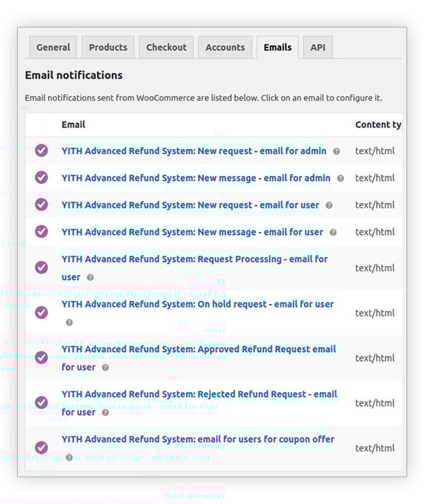Click enabled checkmark for New message user email
Screen dimensions: 445x504
[x=42, y=231]
